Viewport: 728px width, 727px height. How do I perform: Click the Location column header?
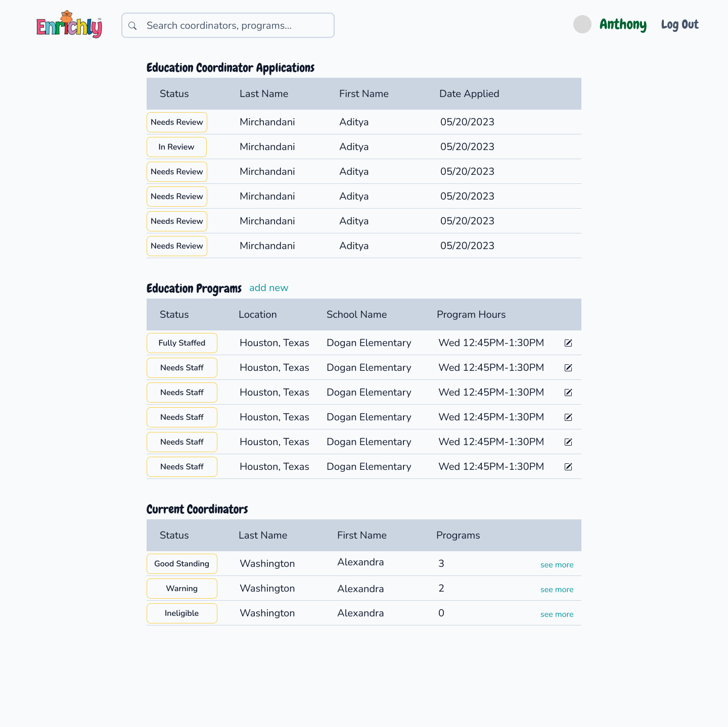click(x=258, y=314)
